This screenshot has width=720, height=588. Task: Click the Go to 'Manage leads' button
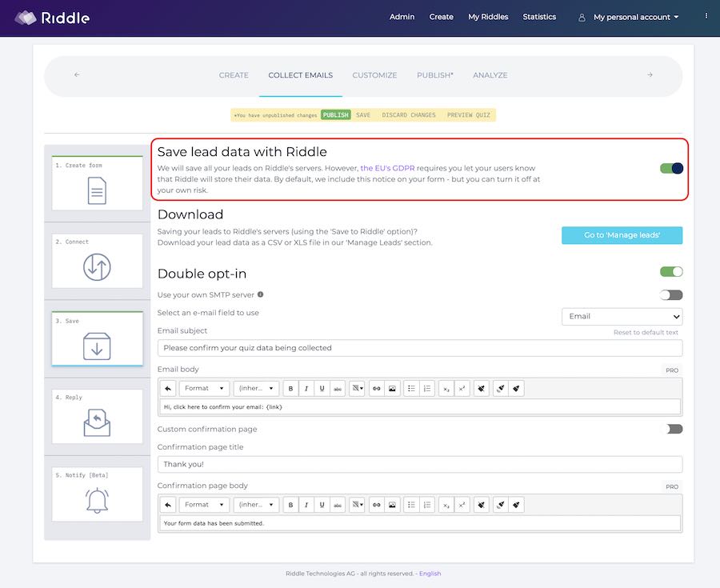pyautogui.click(x=622, y=235)
